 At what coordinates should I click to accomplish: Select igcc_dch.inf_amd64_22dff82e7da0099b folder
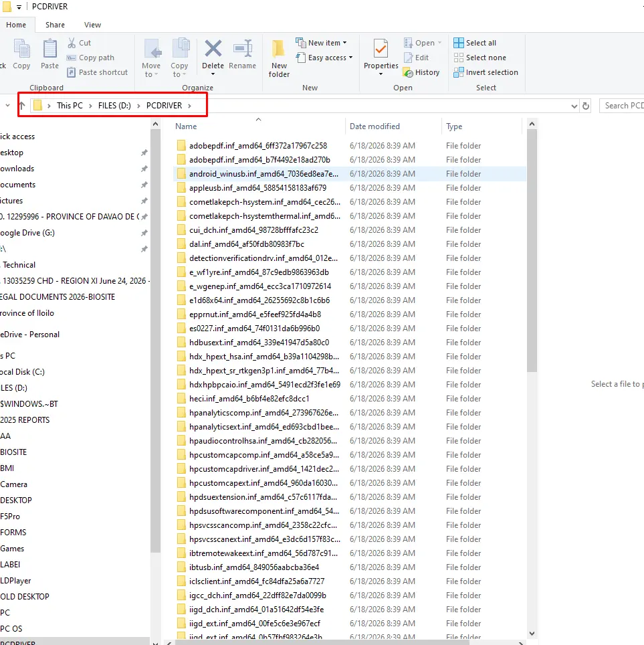click(257, 595)
